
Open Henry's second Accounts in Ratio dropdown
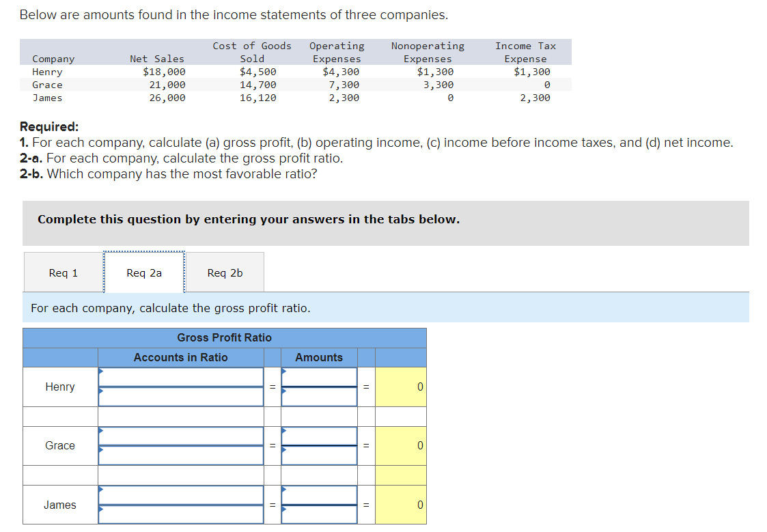click(x=180, y=396)
